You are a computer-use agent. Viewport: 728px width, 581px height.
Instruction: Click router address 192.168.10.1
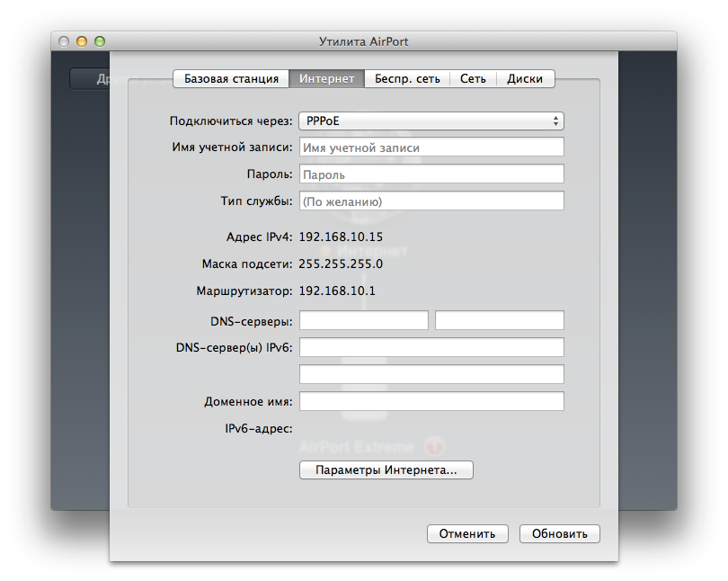point(337,290)
